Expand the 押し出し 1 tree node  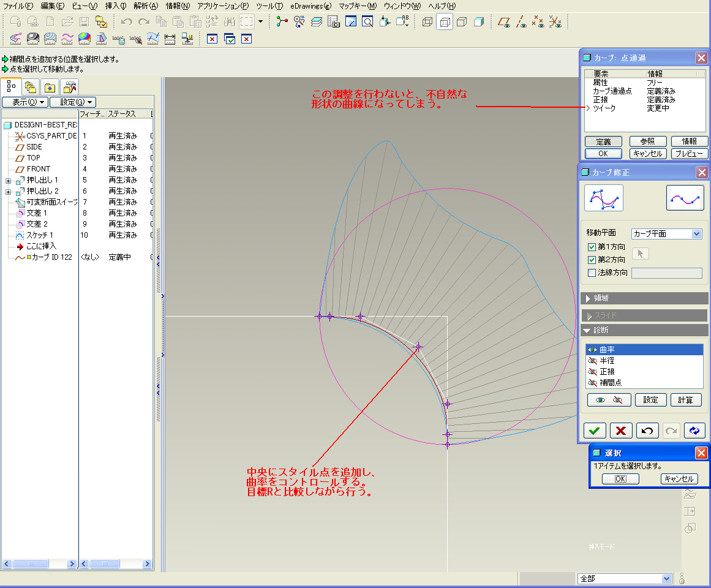[x=8, y=180]
